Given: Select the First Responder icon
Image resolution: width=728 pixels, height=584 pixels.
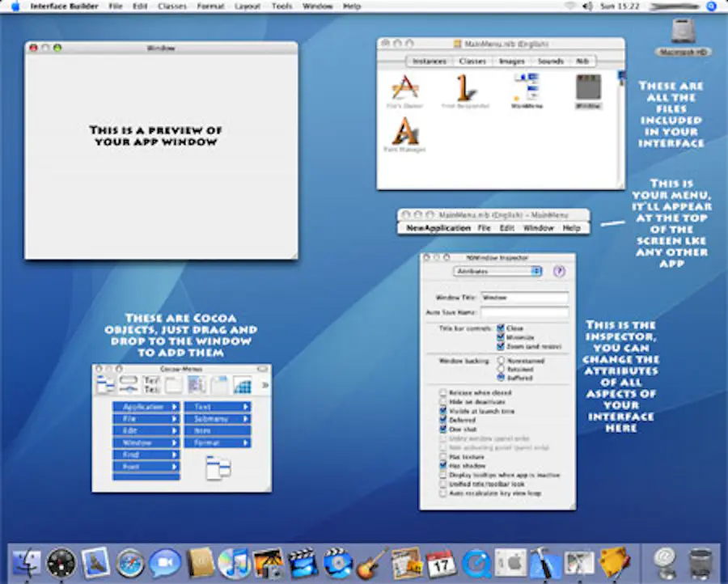Looking at the screenshot, I should (465, 89).
